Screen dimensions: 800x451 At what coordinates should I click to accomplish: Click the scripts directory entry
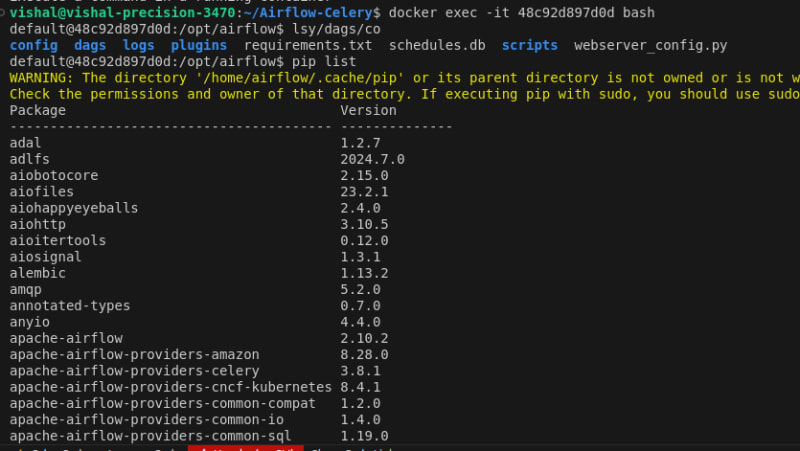(530, 46)
